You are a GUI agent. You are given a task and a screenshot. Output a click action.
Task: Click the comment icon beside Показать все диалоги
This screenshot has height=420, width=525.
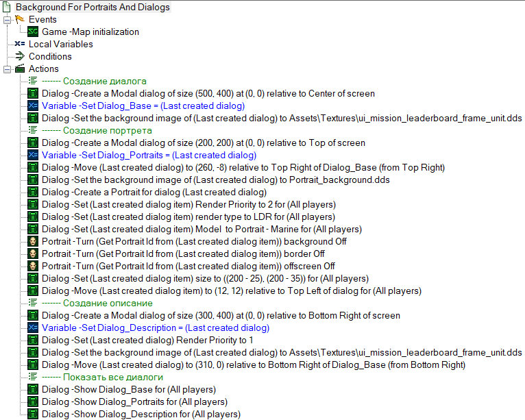coord(32,377)
